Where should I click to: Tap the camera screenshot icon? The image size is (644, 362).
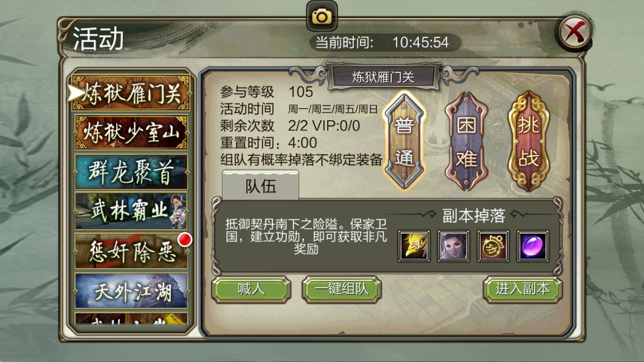(x=322, y=16)
